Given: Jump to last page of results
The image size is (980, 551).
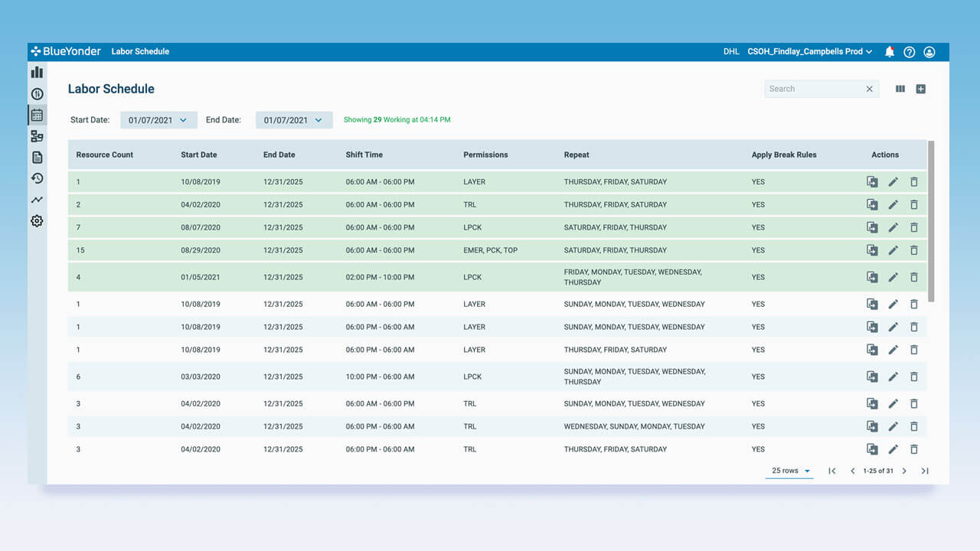Looking at the screenshot, I should [x=925, y=471].
